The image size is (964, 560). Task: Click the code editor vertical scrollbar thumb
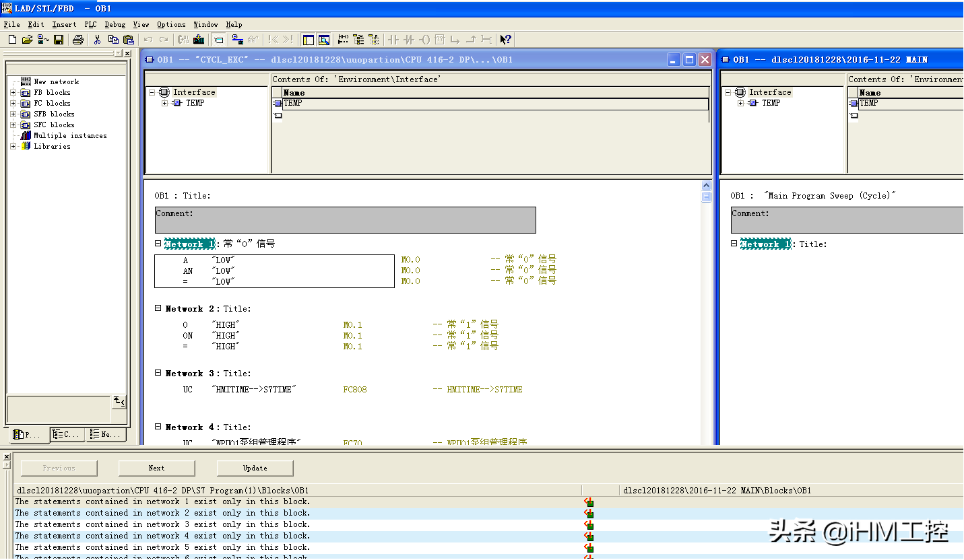(706, 197)
